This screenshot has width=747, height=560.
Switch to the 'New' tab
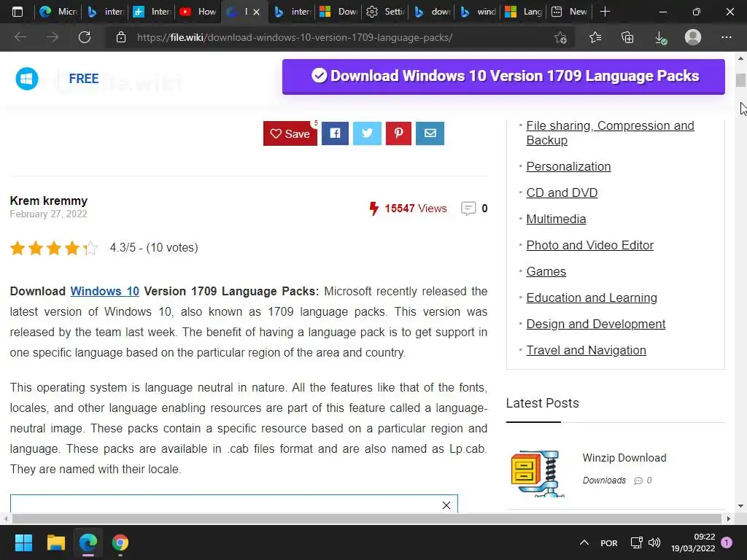pyautogui.click(x=569, y=12)
